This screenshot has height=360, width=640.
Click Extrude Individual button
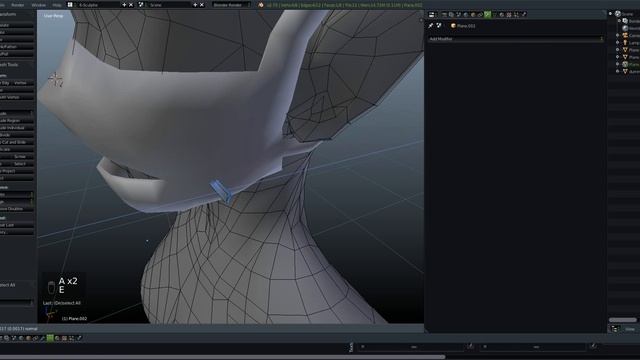[16, 128]
